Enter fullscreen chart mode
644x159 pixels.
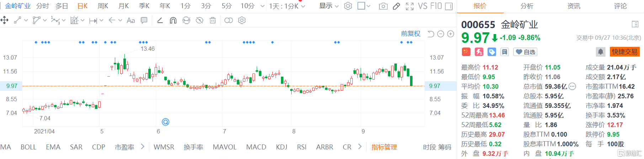point(410,6)
